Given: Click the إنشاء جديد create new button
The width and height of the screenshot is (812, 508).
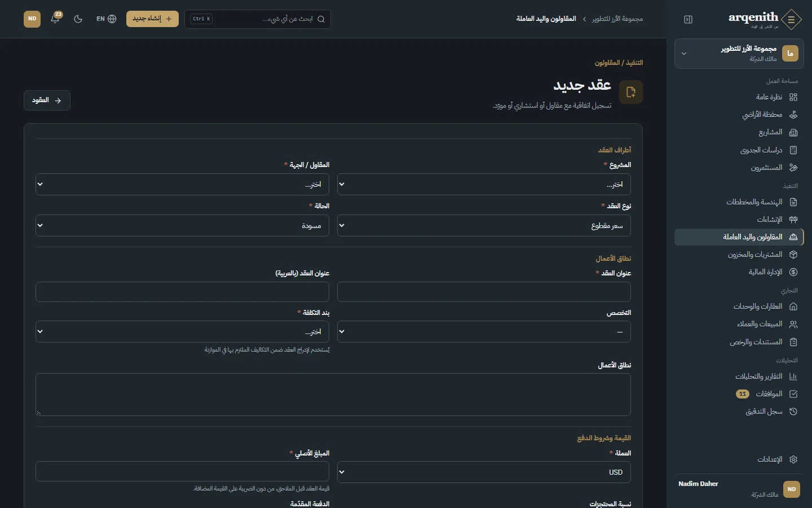Looking at the screenshot, I should [152, 19].
